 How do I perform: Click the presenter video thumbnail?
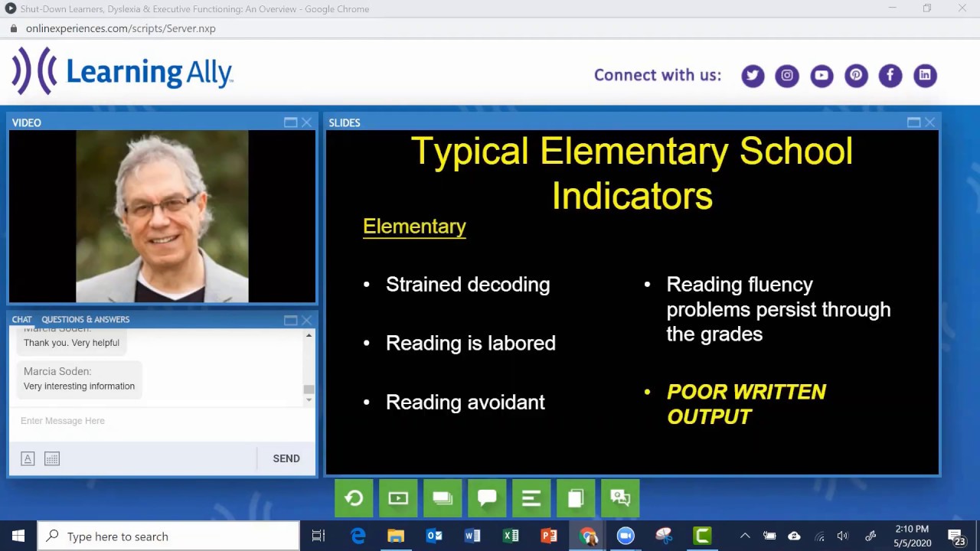click(x=162, y=217)
